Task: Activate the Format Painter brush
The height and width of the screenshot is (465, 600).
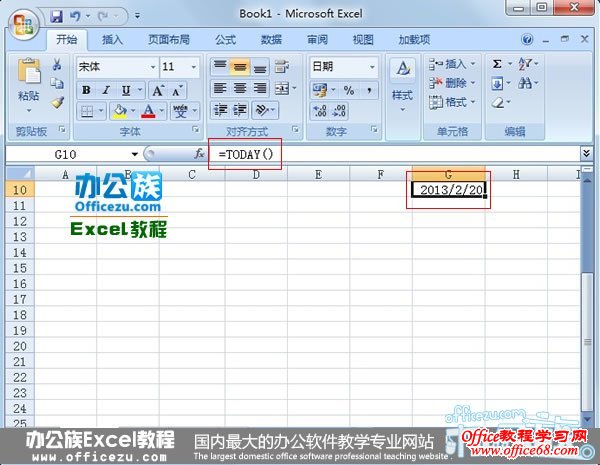Action: [57, 102]
